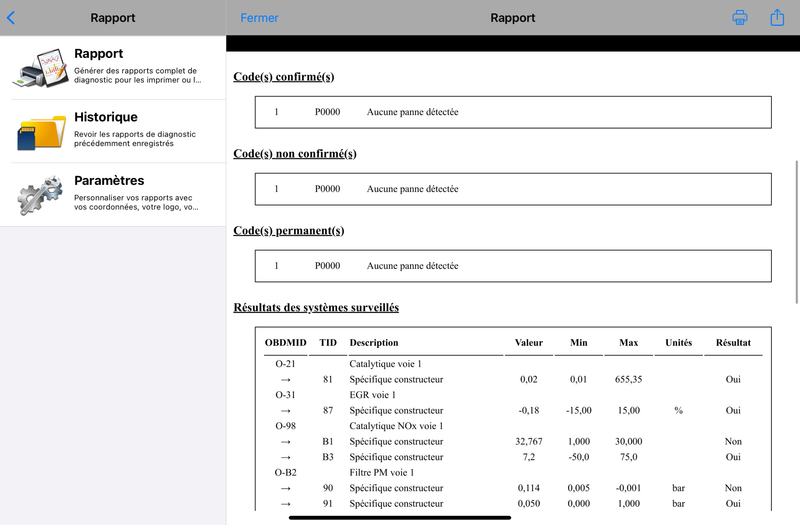Click the Code(s) non confirmé(s) heading
800x525 pixels.
295,154
